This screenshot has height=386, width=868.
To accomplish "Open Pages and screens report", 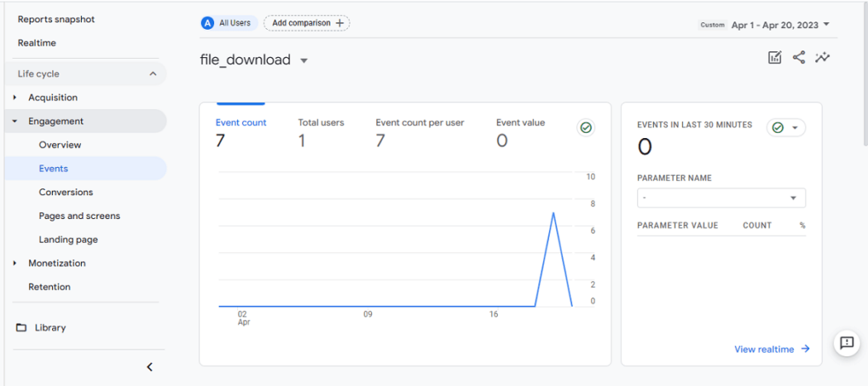I will point(79,216).
